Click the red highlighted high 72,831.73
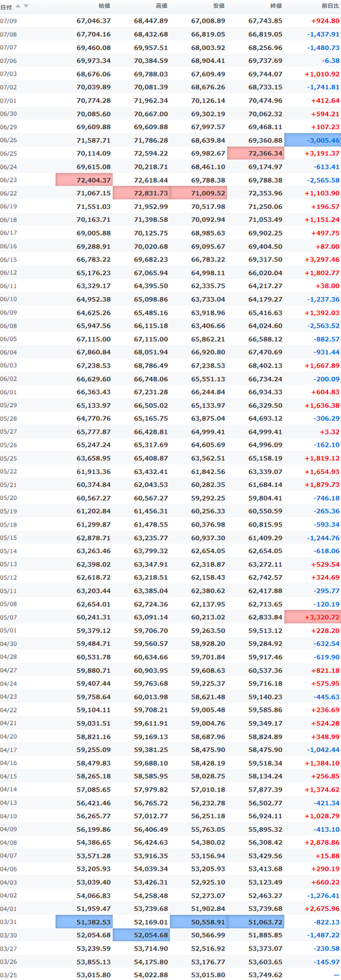341x980 pixels. (x=141, y=193)
